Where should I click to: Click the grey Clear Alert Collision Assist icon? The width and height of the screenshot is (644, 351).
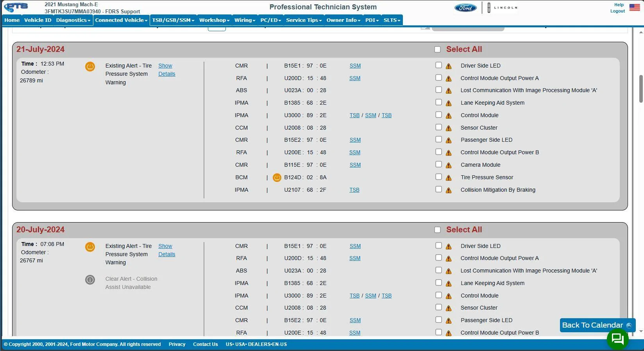pos(90,280)
